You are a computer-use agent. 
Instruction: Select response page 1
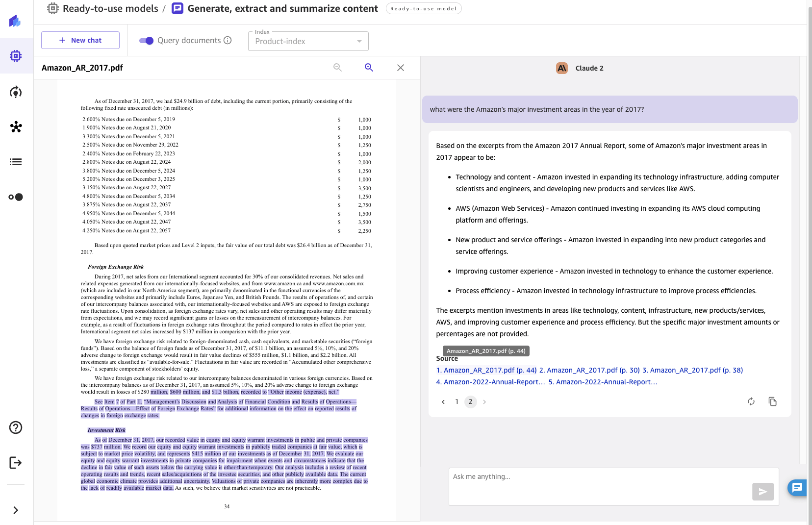click(x=457, y=402)
